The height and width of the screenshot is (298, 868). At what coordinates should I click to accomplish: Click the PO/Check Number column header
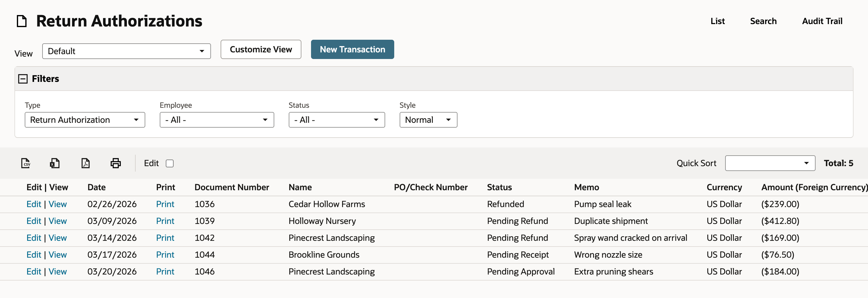430,187
